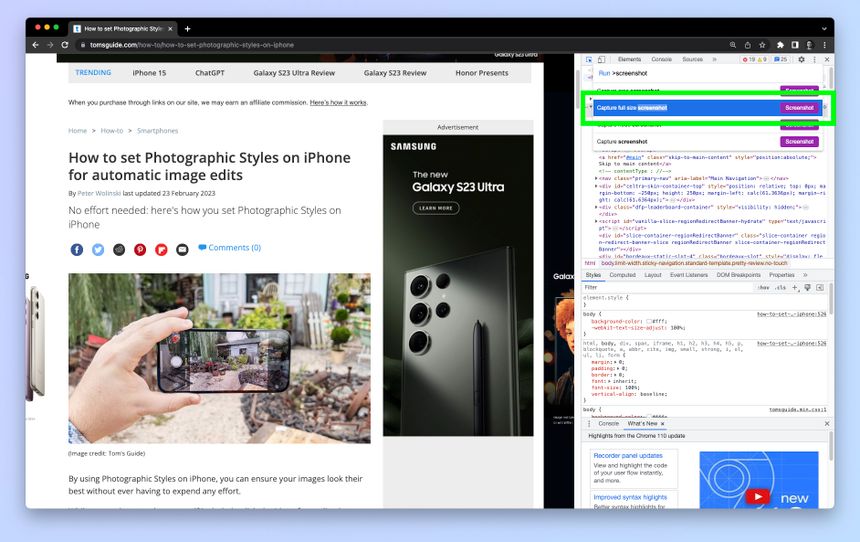Toggle the :hov element state pane
Viewport: 860px width, 542px height.
click(764, 287)
